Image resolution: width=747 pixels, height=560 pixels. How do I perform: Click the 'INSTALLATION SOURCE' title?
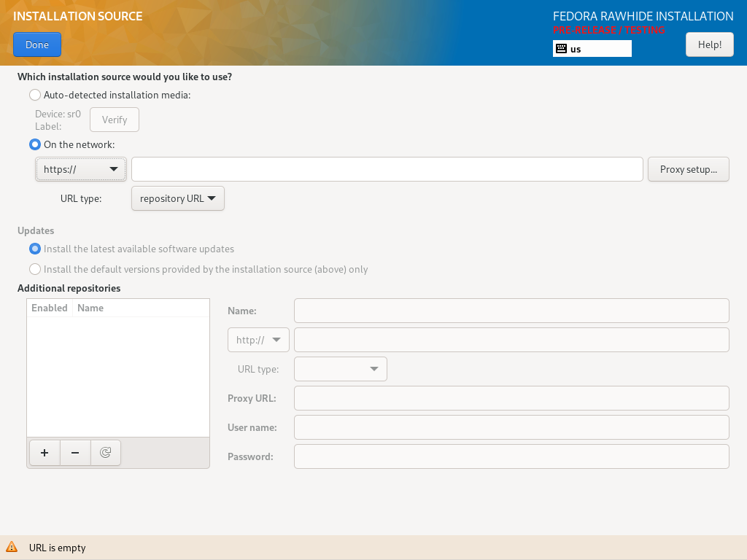tap(77, 16)
